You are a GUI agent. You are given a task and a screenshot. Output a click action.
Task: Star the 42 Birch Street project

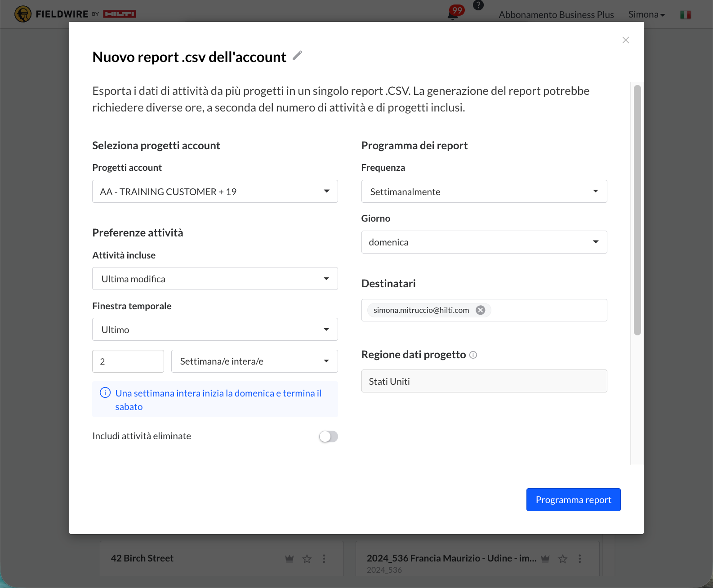tap(307, 559)
